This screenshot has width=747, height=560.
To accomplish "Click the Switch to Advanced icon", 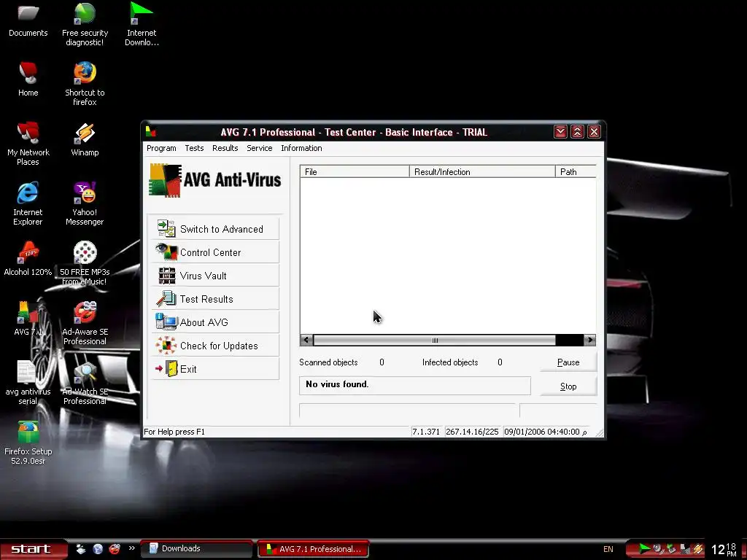I will 166,229.
